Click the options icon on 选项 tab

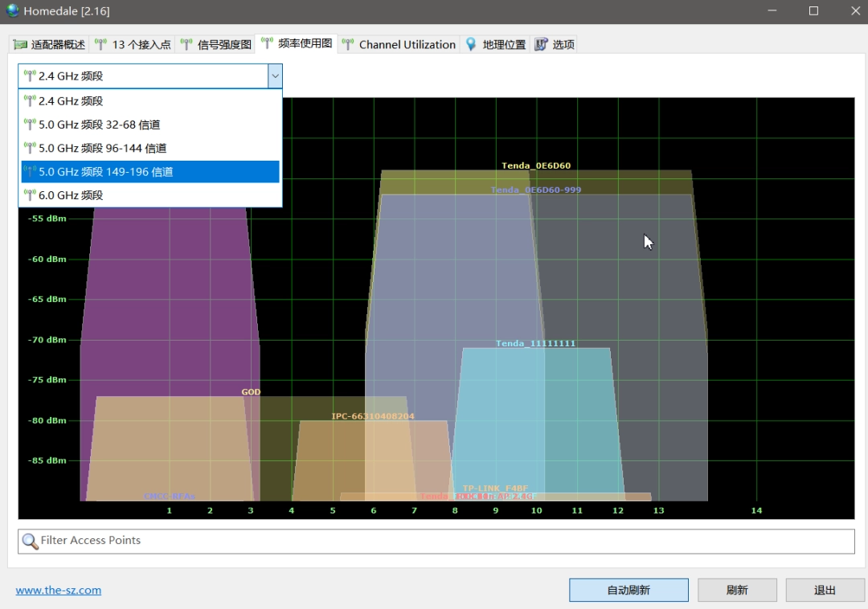coord(541,44)
